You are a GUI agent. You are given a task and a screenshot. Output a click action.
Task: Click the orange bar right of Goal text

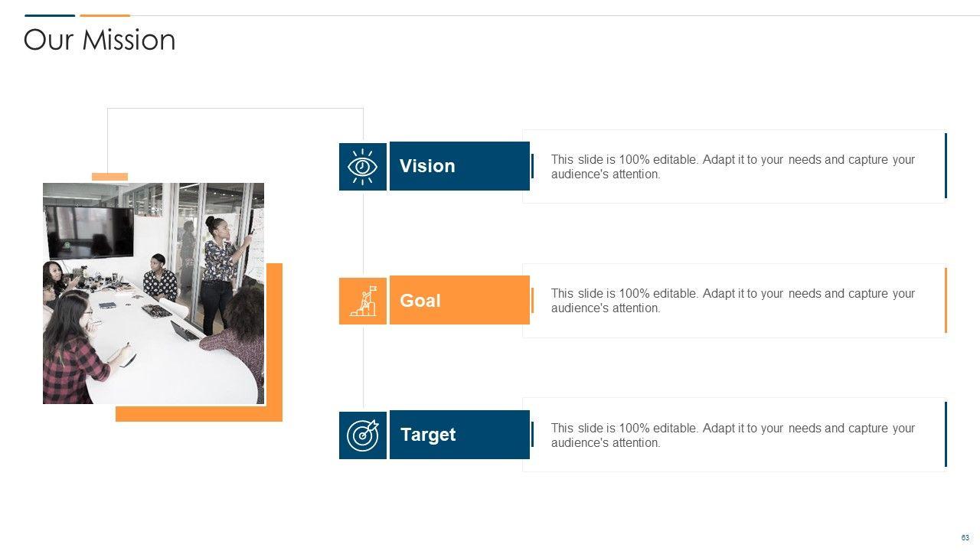(x=946, y=300)
